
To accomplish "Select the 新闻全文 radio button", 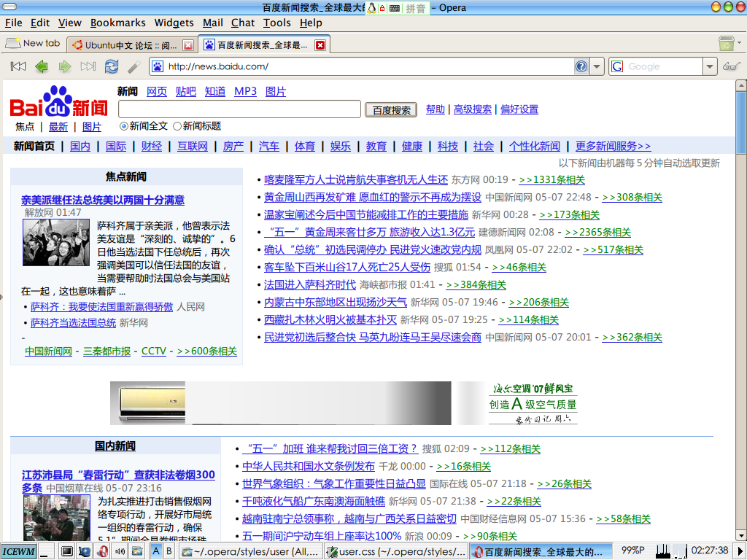I will (x=124, y=126).
